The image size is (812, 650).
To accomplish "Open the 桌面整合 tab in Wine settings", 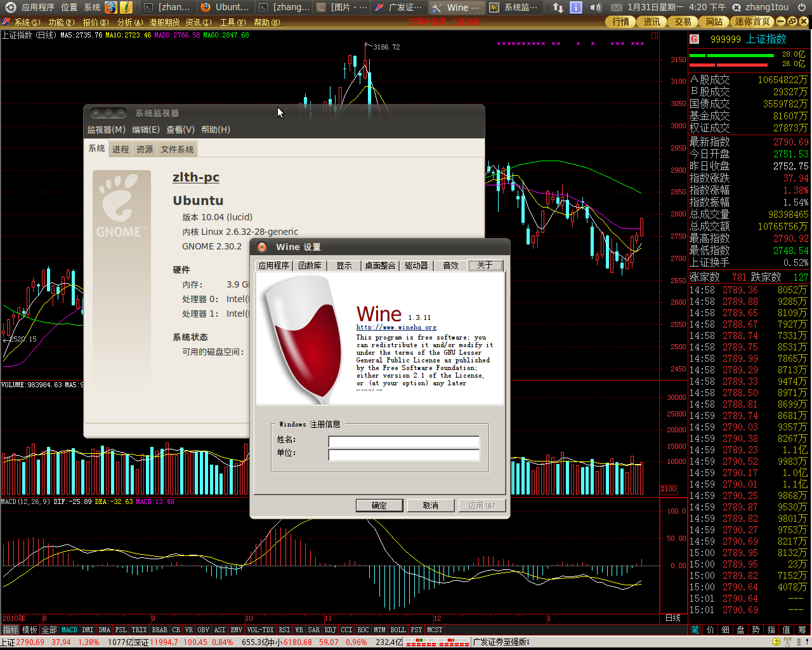I will 380,265.
